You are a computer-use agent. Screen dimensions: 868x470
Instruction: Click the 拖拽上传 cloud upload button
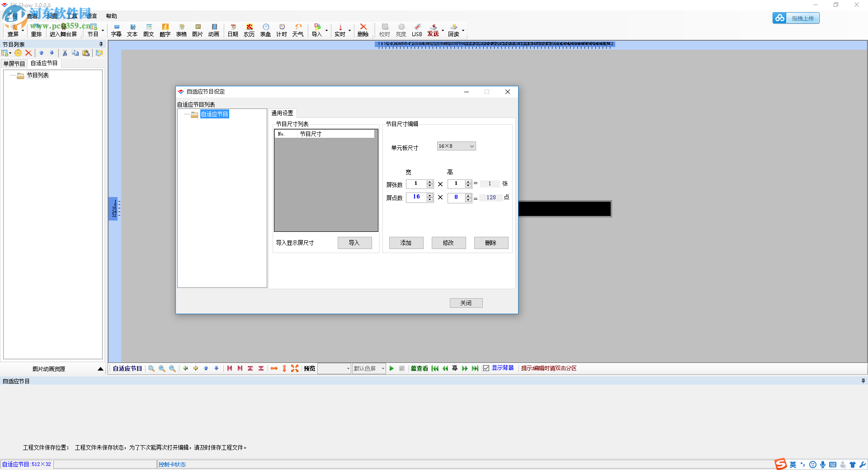click(796, 18)
